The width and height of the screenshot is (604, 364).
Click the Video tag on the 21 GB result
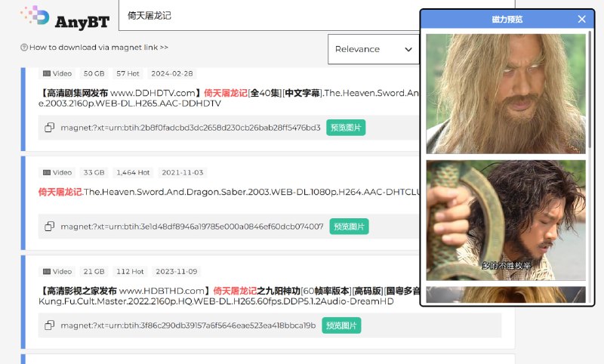(x=57, y=272)
